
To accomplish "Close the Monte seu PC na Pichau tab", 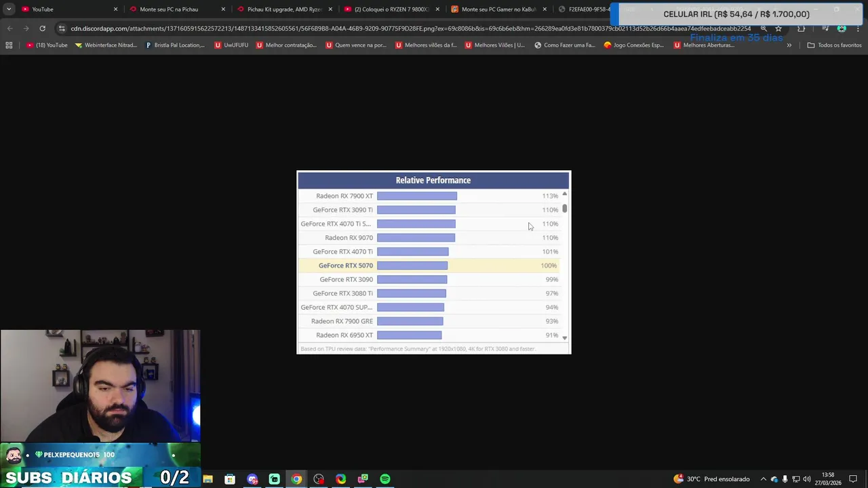I will (223, 9).
